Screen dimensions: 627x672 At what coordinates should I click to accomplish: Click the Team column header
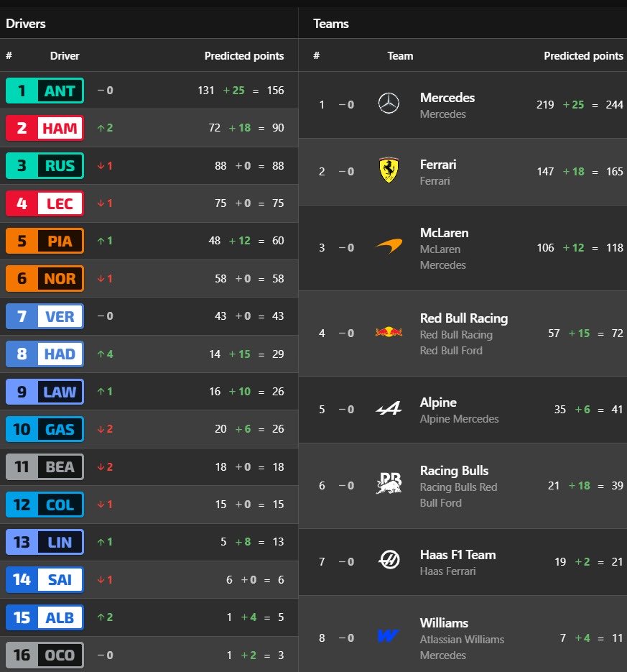click(401, 56)
